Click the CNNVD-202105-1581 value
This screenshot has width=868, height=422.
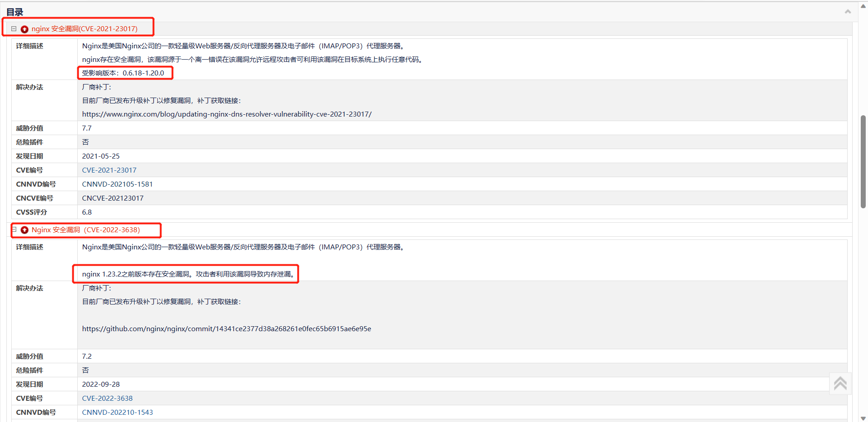pyautogui.click(x=118, y=184)
